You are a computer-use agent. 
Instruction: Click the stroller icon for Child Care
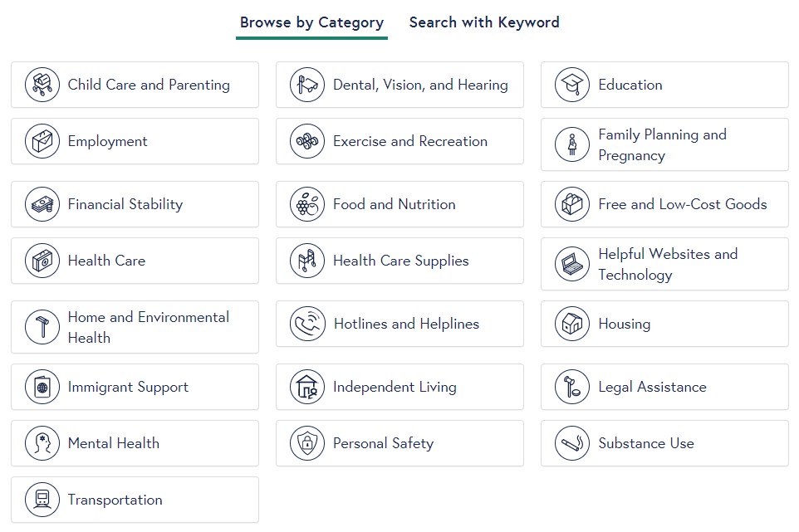[42, 85]
